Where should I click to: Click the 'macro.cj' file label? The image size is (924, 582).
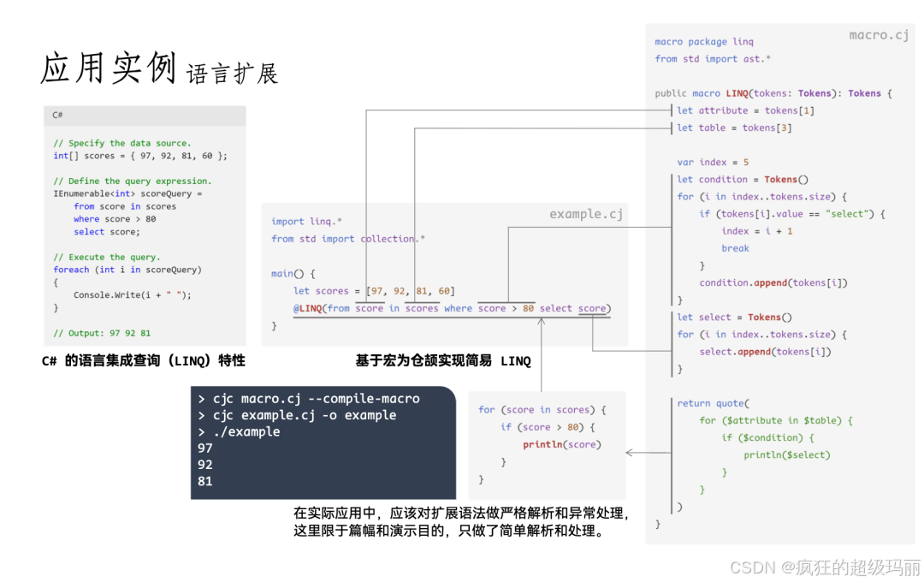879,35
